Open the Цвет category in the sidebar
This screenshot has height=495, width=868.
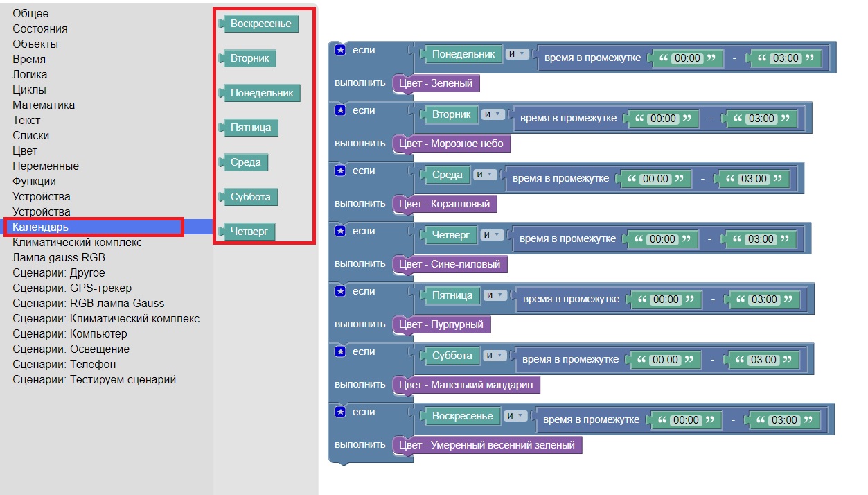25,151
